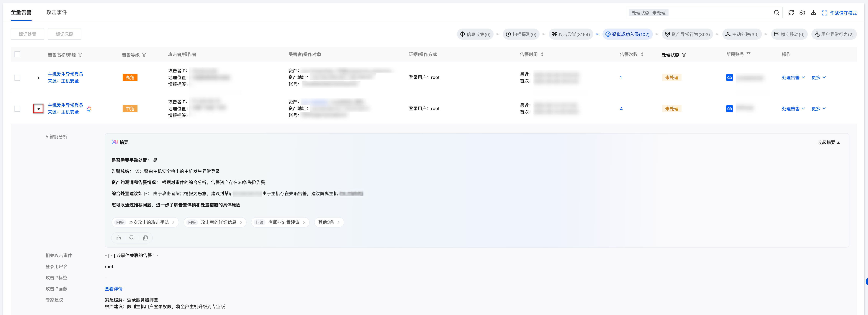868x315 pixels.
Task: Collapse summary with 收起摘要
Action: click(829, 142)
